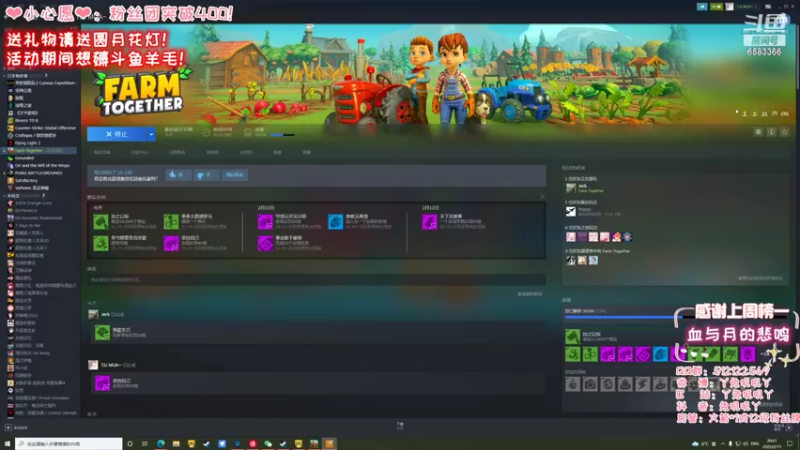This screenshot has width=800, height=450.
Task: Click the 'maybe later' button after thumbs-down
Action: coord(235,174)
